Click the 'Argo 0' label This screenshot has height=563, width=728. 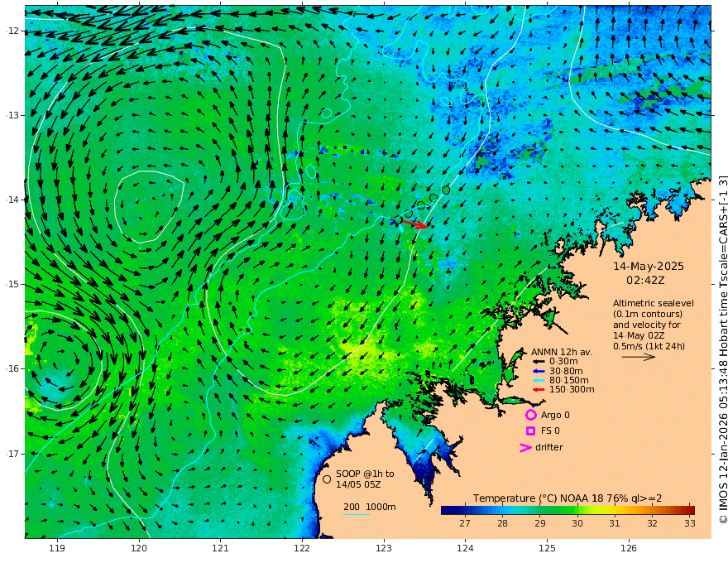pos(555,415)
